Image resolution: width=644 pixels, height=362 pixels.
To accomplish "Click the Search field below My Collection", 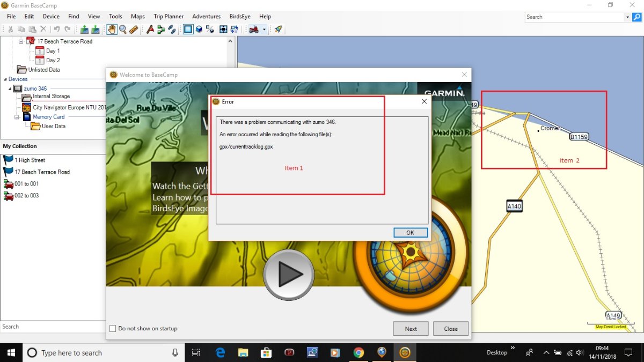I will 53,327.
